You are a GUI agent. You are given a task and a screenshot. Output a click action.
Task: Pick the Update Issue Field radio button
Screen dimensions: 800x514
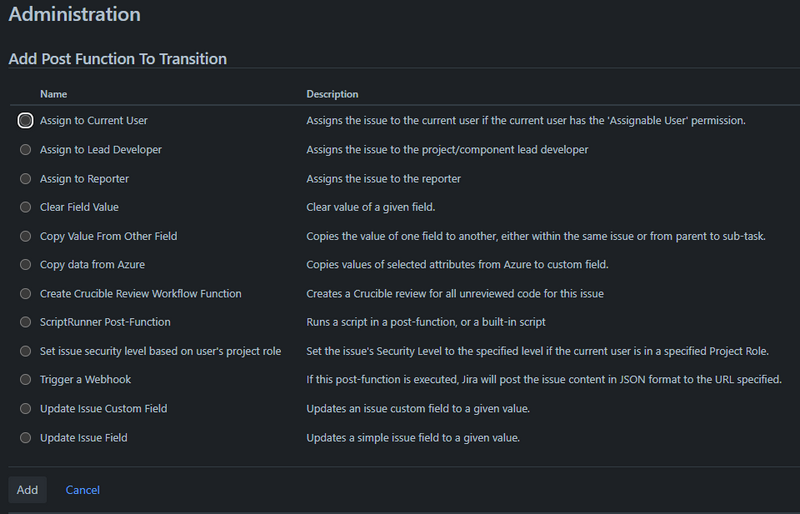(26, 438)
